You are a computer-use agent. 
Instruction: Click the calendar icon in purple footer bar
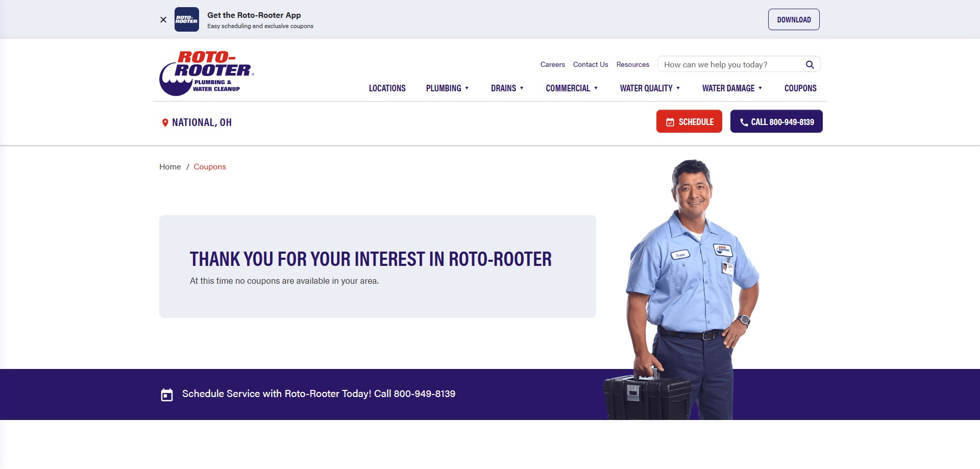click(167, 394)
